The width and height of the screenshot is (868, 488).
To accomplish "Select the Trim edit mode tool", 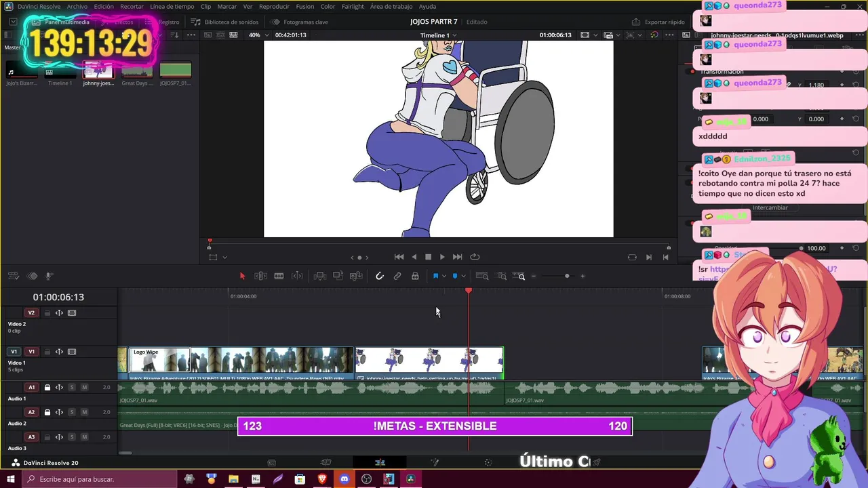I will point(260,276).
